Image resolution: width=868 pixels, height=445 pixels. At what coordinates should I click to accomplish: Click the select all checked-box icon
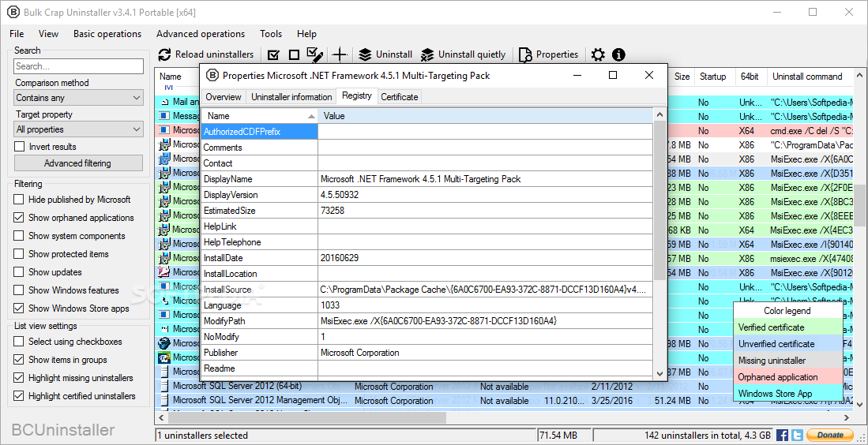[273, 54]
